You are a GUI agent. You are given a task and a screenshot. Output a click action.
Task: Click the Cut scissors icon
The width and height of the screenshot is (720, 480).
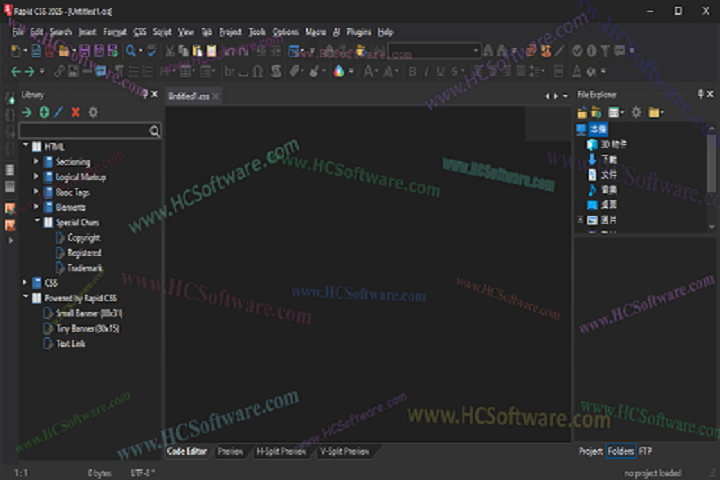pos(170,51)
